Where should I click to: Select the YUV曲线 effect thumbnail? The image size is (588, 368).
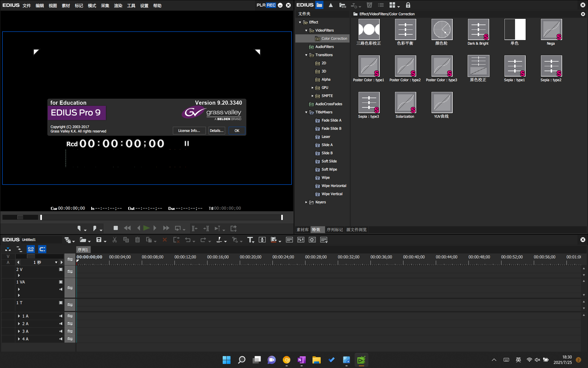[442, 103]
